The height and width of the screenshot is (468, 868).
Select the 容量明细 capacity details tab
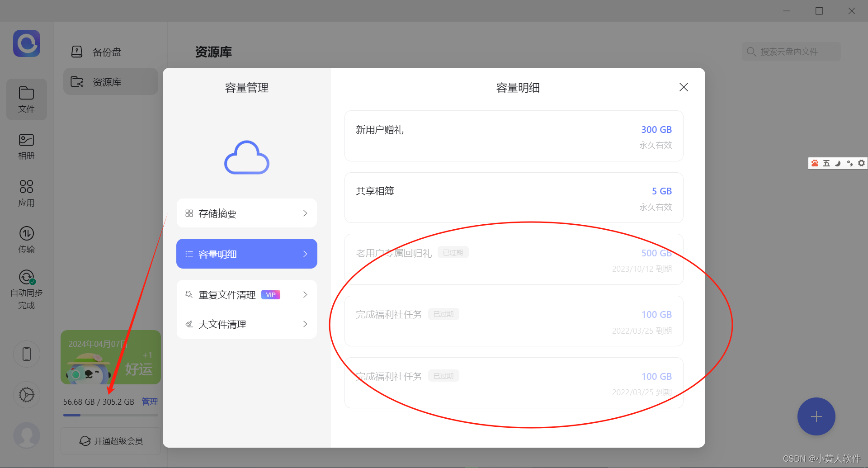247,254
